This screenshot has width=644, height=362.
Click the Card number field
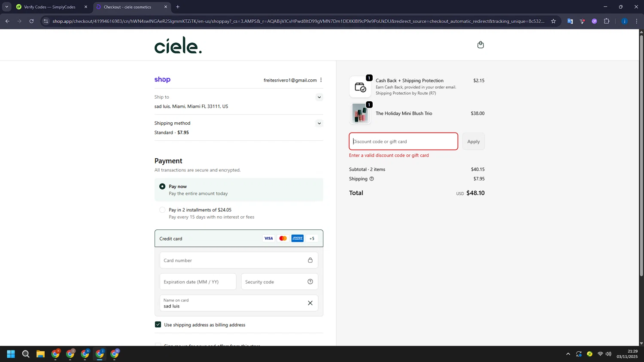(239, 260)
